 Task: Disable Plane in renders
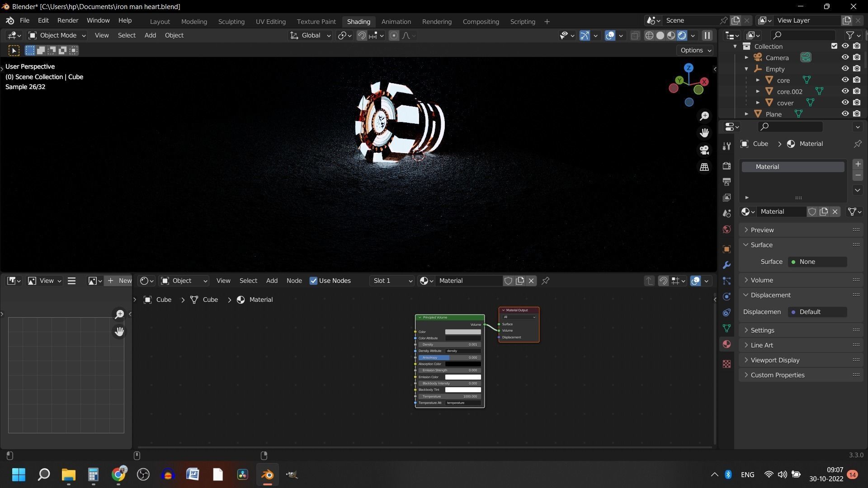point(857,114)
